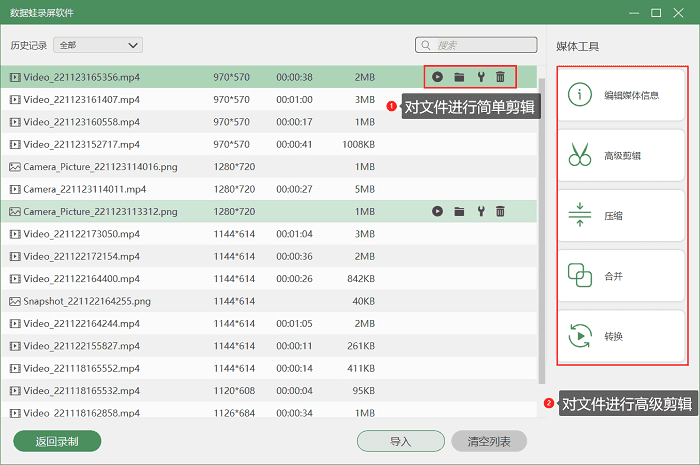Viewport: 700px width, 465px height.
Task: Open 编辑媒体信息 media tool
Action: (x=621, y=95)
